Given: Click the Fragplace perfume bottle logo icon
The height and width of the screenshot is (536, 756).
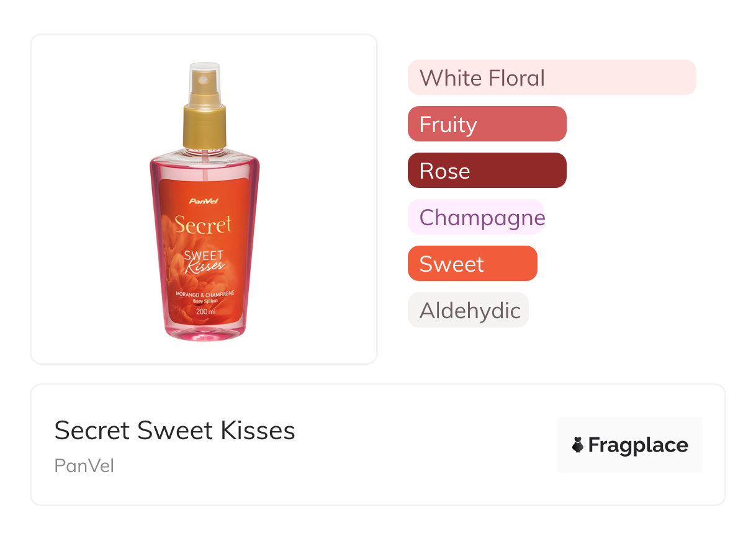Looking at the screenshot, I should 578,445.
